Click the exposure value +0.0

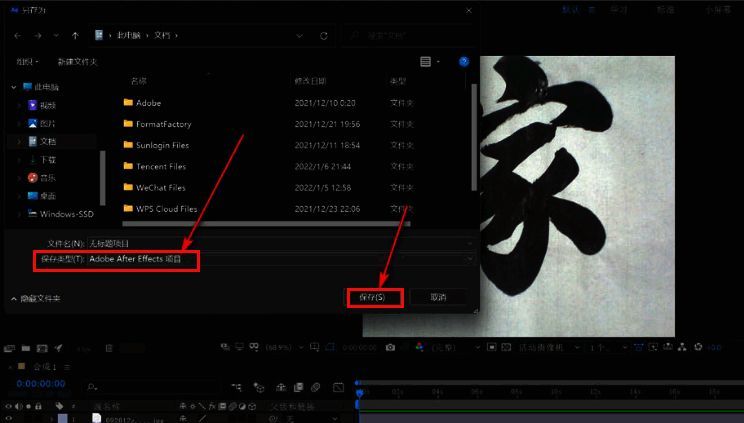click(x=714, y=348)
